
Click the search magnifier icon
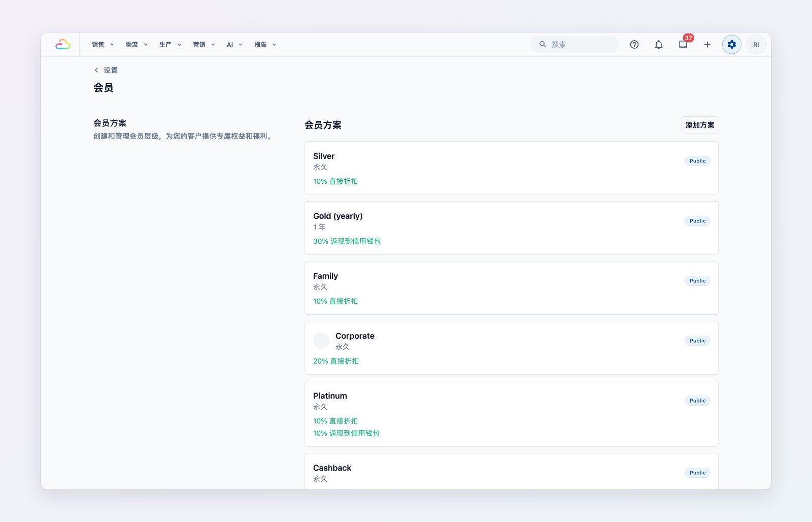pos(543,45)
